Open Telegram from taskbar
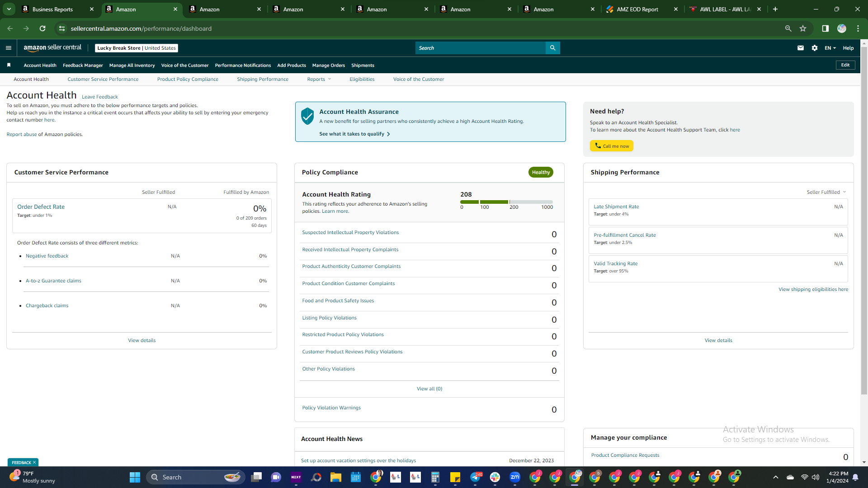Image resolution: width=868 pixels, height=488 pixels. 475,477
